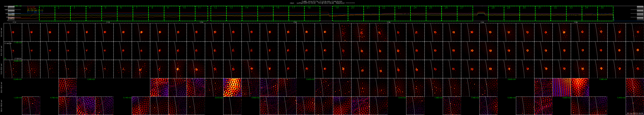Select time interval box 3 on light curve

click(x=78, y=14)
